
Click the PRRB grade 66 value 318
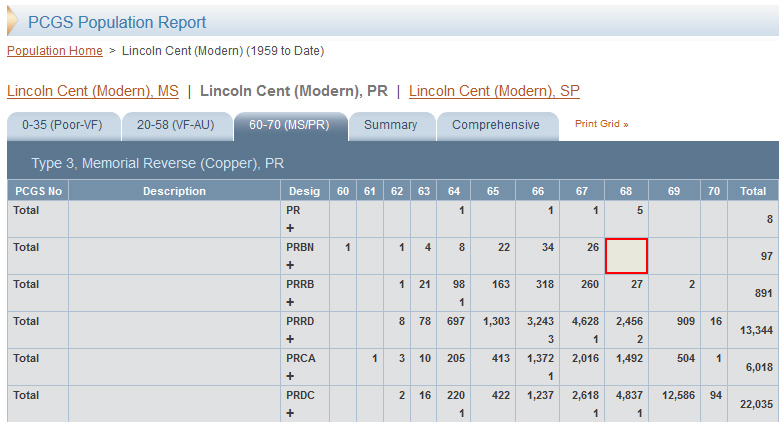point(545,284)
